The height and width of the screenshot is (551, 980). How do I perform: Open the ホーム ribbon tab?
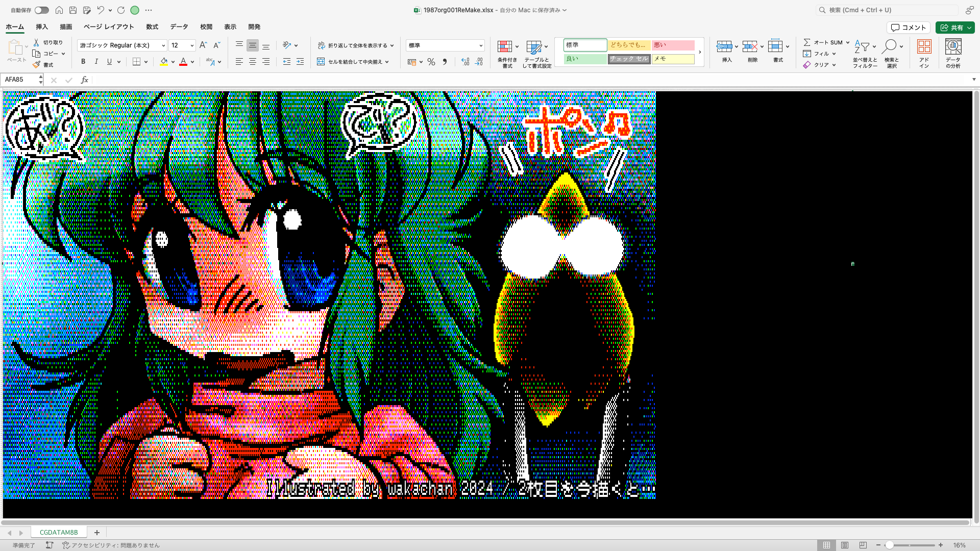[x=15, y=27]
